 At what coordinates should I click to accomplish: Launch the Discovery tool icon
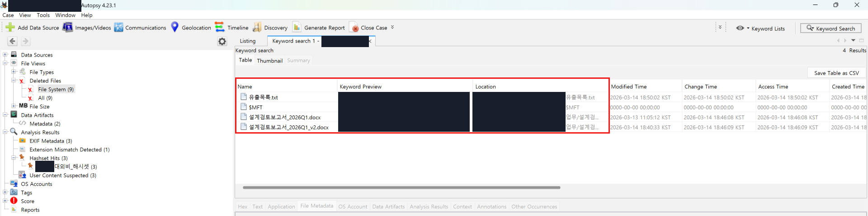pos(257,27)
